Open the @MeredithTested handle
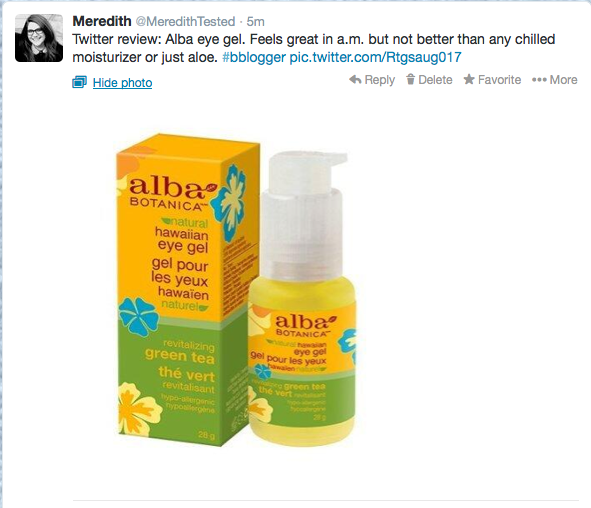Viewport: 591px width, 508px height. 185,21
